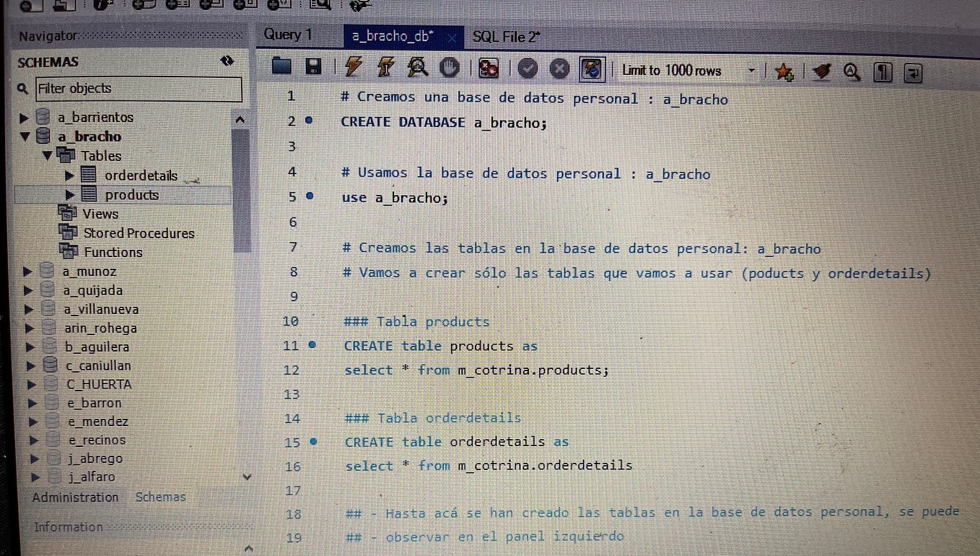Rollback the current transaction
Viewport: 980px width, 556px height.
559,69
